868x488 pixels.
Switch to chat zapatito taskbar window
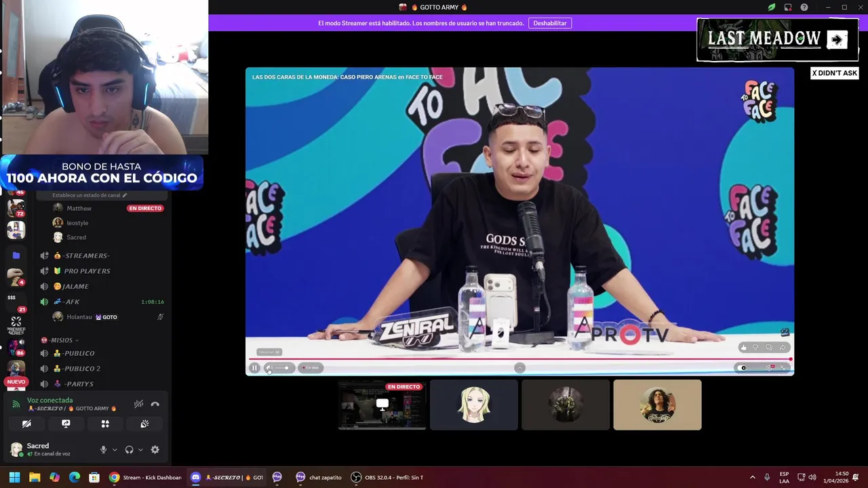tap(319, 477)
